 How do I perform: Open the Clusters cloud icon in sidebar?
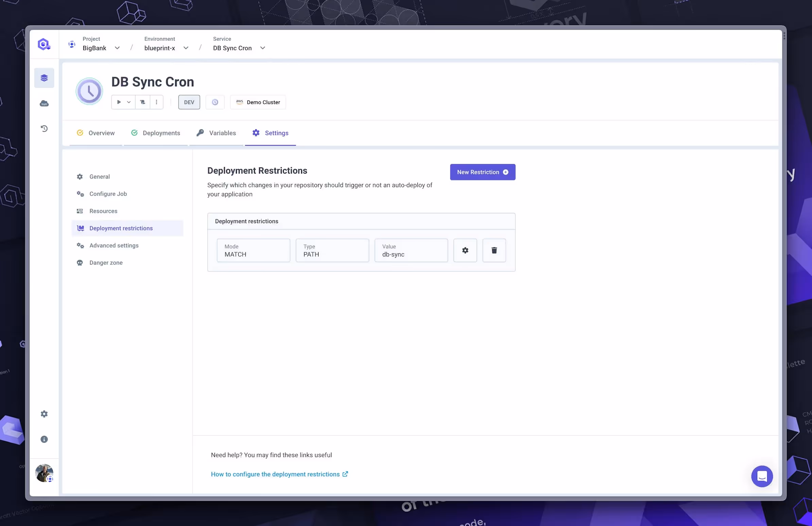coord(44,103)
